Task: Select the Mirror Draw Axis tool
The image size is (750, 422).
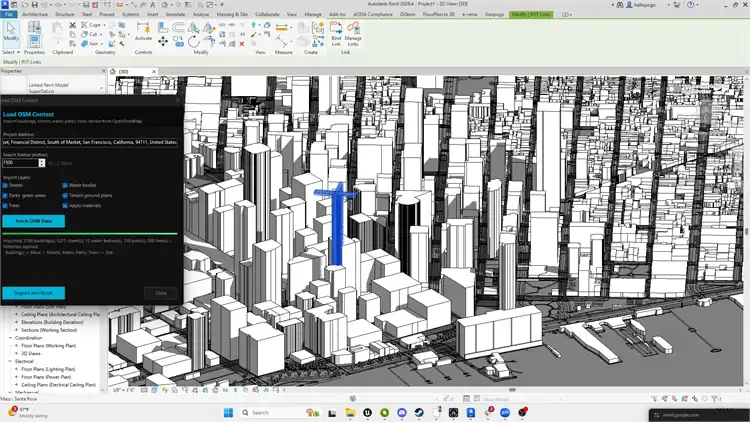Action: 209,28
